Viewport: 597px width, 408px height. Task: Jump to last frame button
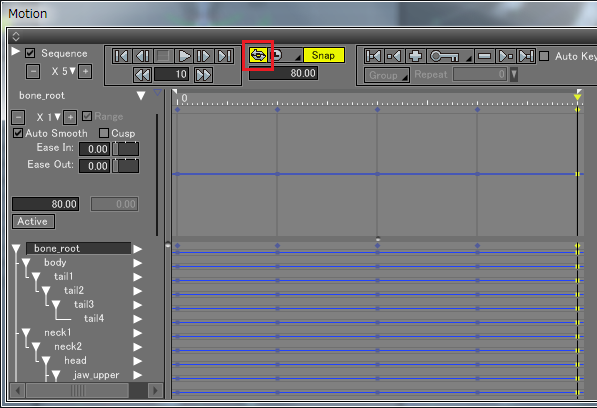tap(224, 56)
